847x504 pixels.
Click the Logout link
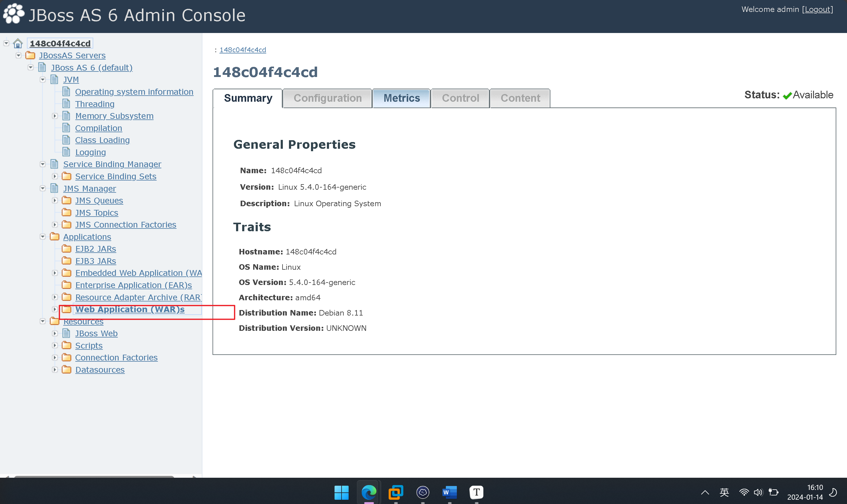pyautogui.click(x=817, y=9)
